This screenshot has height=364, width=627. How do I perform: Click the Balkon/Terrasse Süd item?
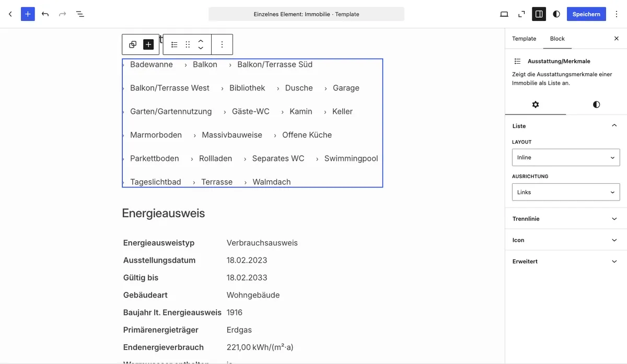point(275,64)
